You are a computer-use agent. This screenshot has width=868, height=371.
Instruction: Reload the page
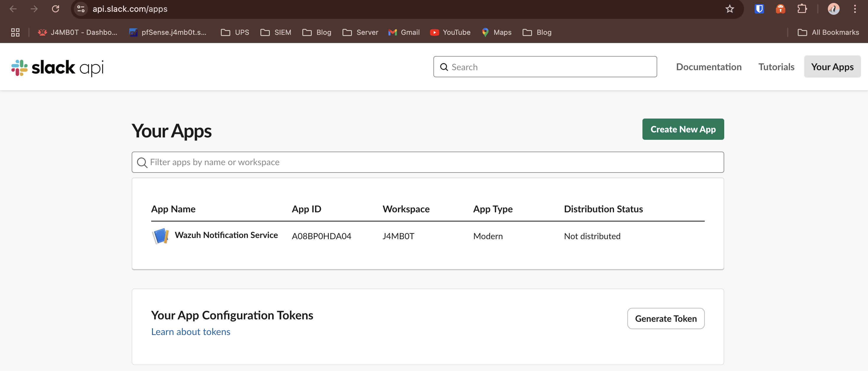[x=56, y=9]
